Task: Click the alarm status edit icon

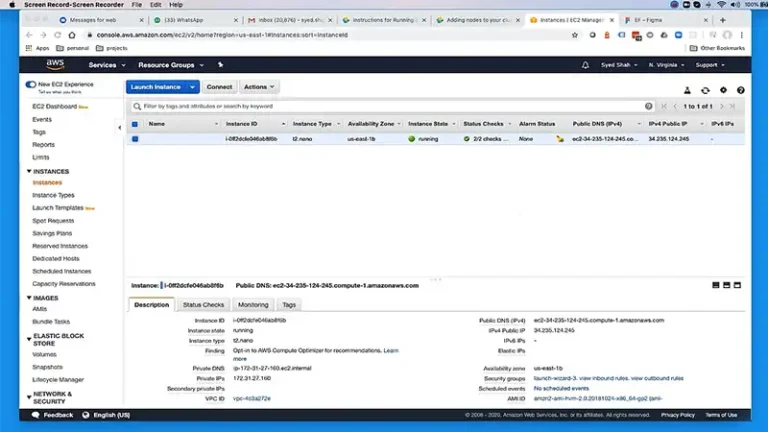Action: click(560, 139)
